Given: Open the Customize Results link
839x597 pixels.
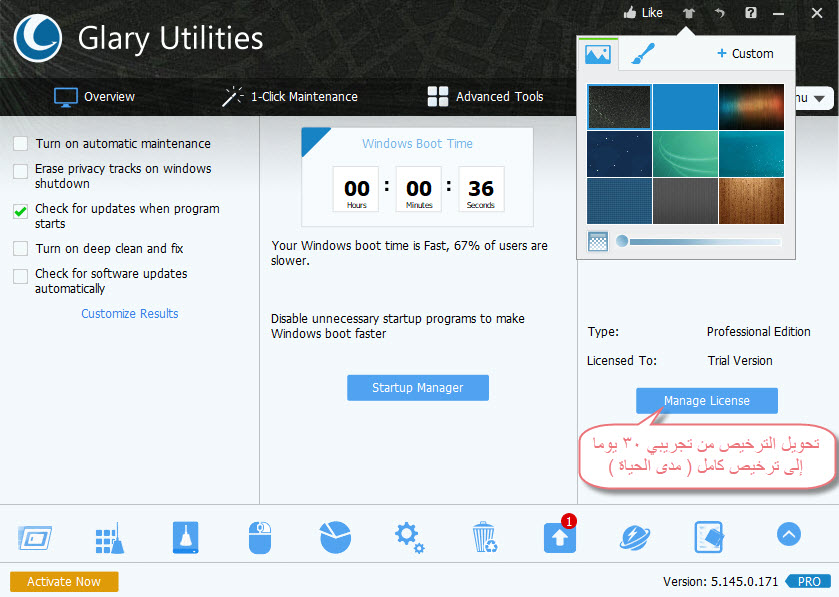Looking at the screenshot, I should point(129,313).
